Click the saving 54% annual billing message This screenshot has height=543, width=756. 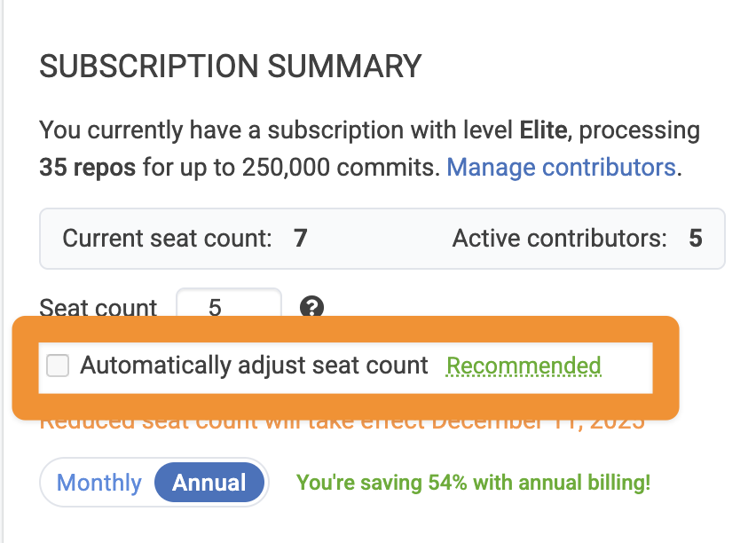click(x=474, y=483)
